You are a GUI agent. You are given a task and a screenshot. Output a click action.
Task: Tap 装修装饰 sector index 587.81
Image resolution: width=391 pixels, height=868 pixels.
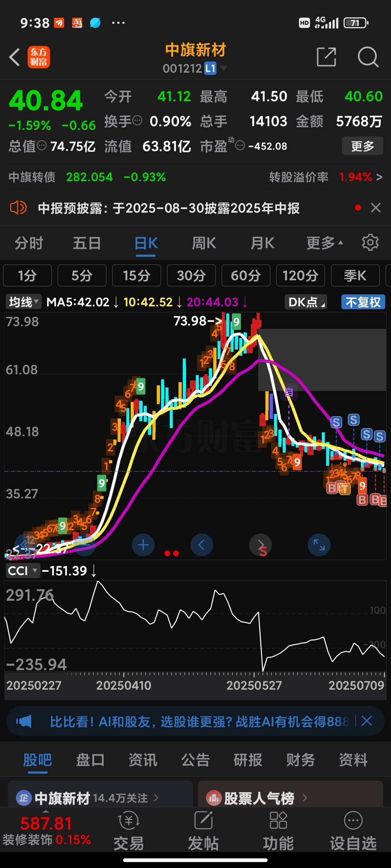[46, 831]
